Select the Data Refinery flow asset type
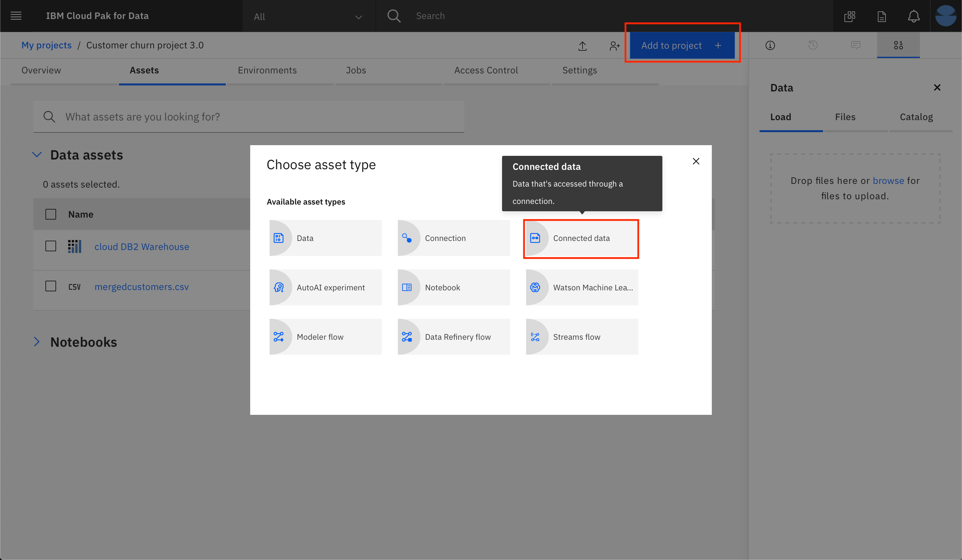The height and width of the screenshot is (560, 962). (454, 337)
